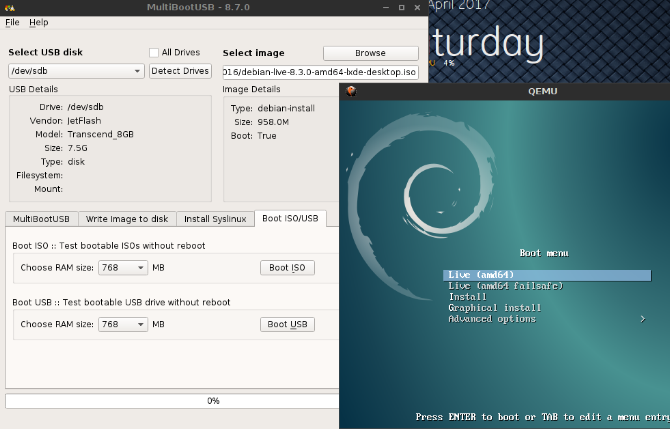
Task: Switch to the MultiBootUSB tab
Action: (x=41, y=219)
